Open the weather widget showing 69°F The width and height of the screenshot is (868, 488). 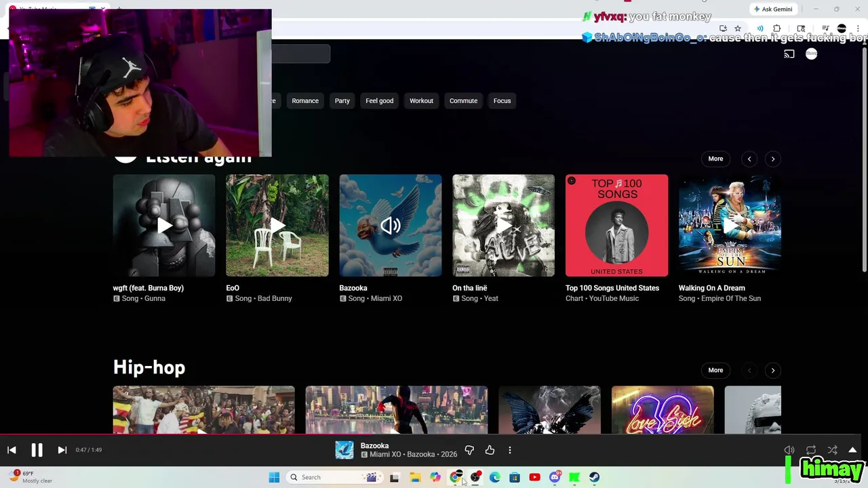pos(31,477)
